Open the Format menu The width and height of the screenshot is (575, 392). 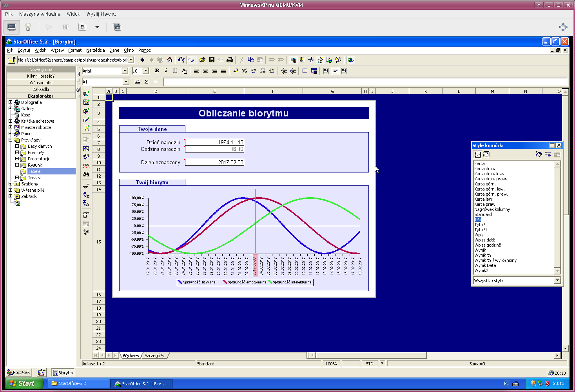(x=74, y=50)
